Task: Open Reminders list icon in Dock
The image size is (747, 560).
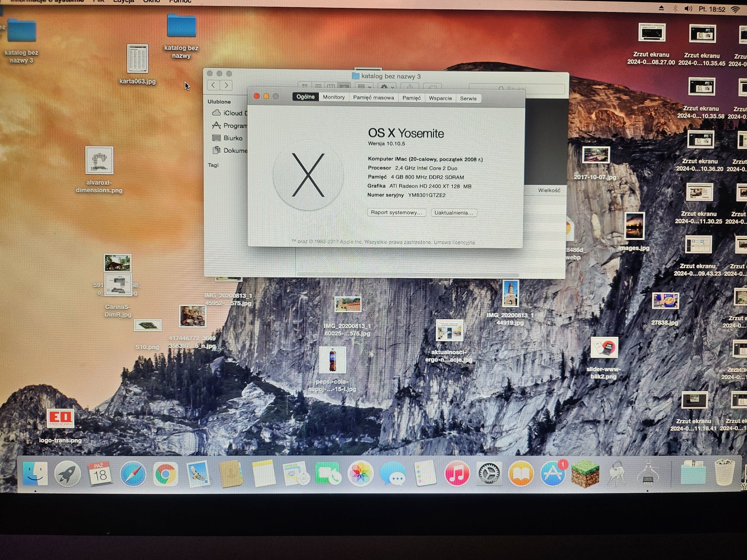Action: pos(425,473)
